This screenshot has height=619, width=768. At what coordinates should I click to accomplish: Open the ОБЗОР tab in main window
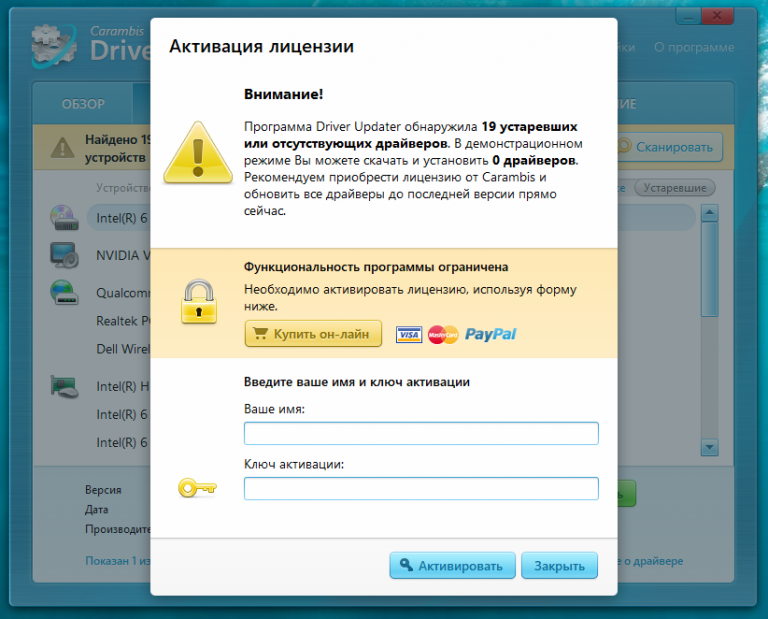click(x=83, y=104)
